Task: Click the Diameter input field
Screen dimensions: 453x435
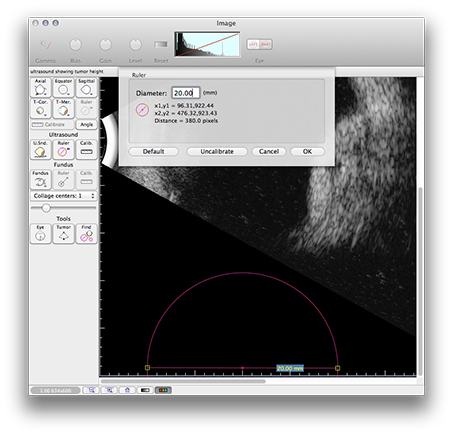Action: pos(186,93)
